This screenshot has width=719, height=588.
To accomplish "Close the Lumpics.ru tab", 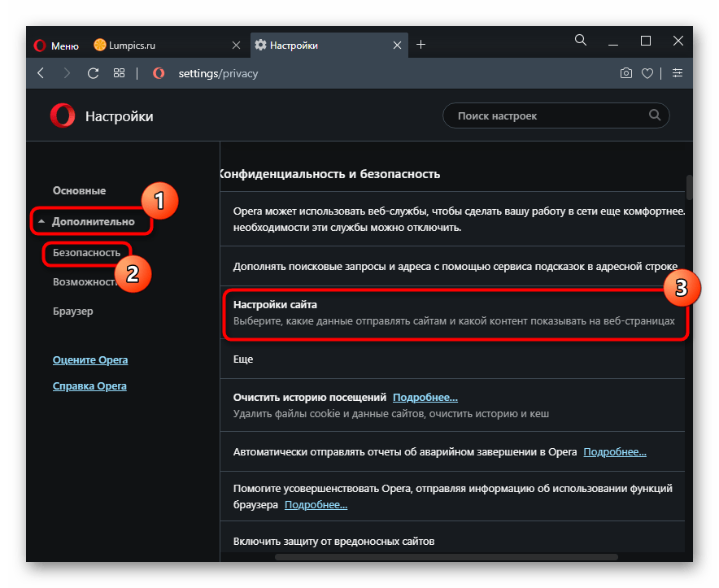I will 237,46.
